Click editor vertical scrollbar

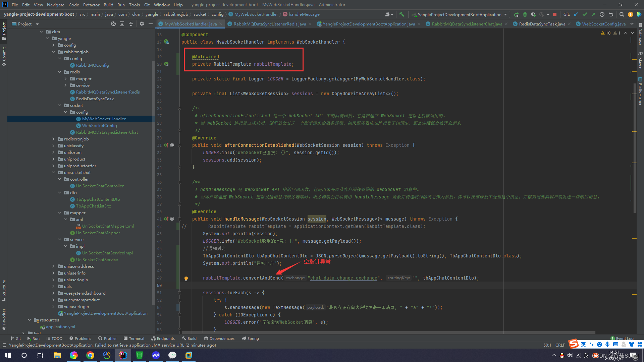(635, 147)
